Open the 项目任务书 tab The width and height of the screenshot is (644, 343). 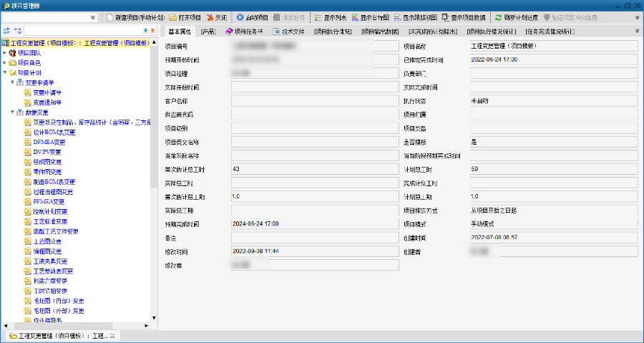coord(244,32)
